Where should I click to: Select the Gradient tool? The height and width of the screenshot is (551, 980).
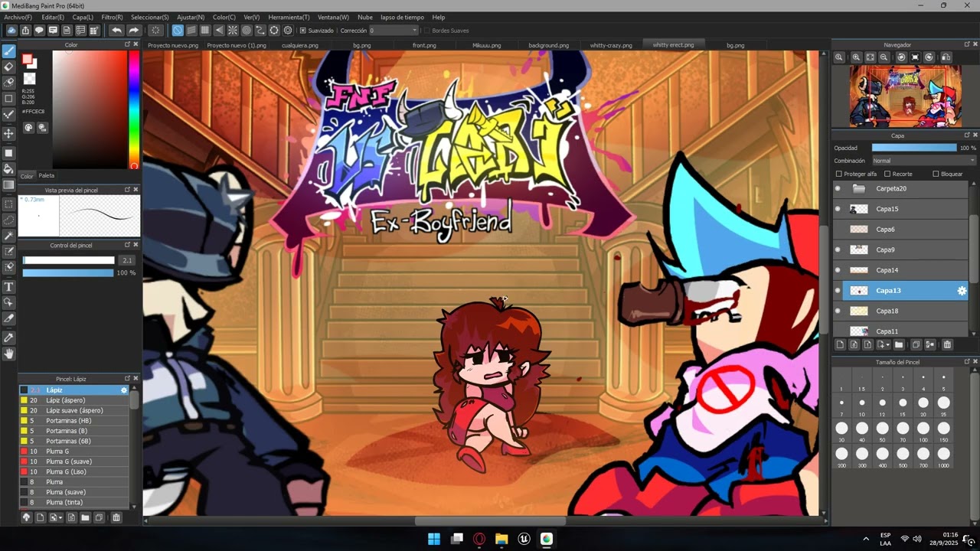coord(9,184)
